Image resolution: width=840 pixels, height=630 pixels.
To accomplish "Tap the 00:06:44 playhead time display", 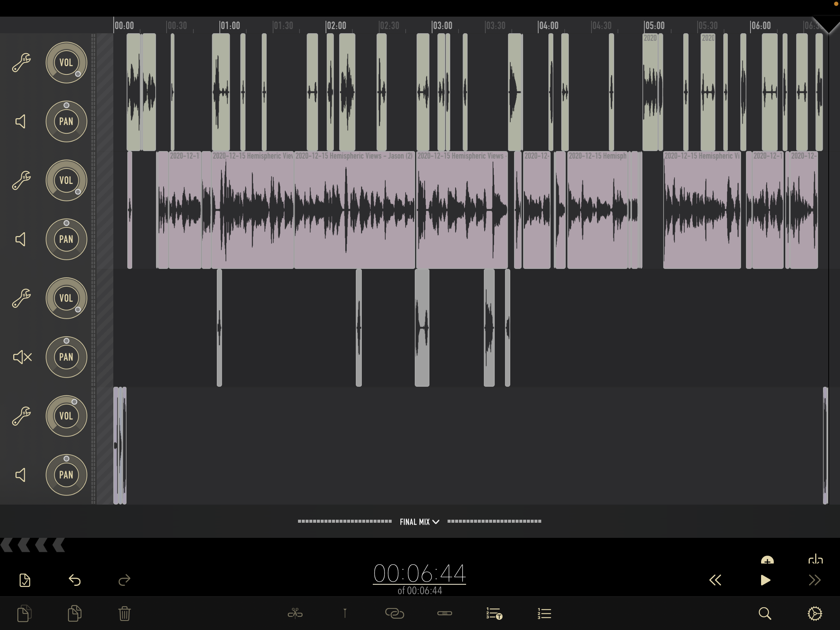I will (x=419, y=573).
